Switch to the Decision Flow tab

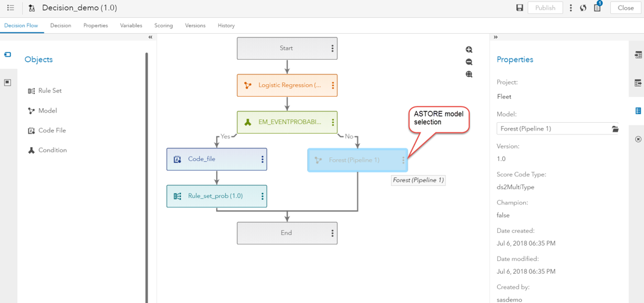pyautogui.click(x=21, y=25)
